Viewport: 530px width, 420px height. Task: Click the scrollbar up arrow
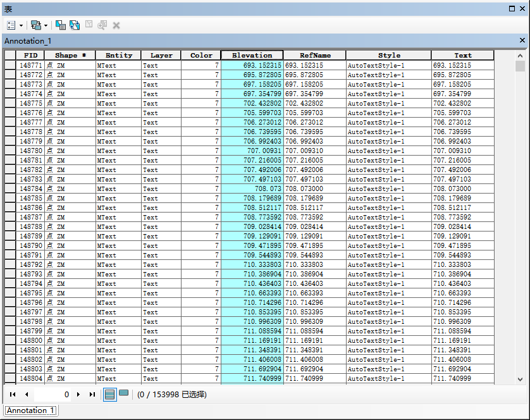pyautogui.click(x=521, y=56)
